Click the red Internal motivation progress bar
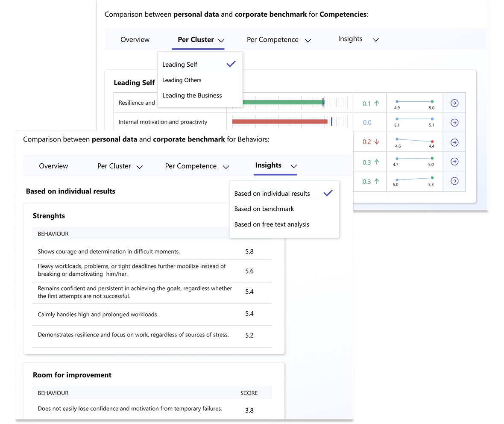Image resolution: width=504 pixels, height=424 pixels. (280, 122)
